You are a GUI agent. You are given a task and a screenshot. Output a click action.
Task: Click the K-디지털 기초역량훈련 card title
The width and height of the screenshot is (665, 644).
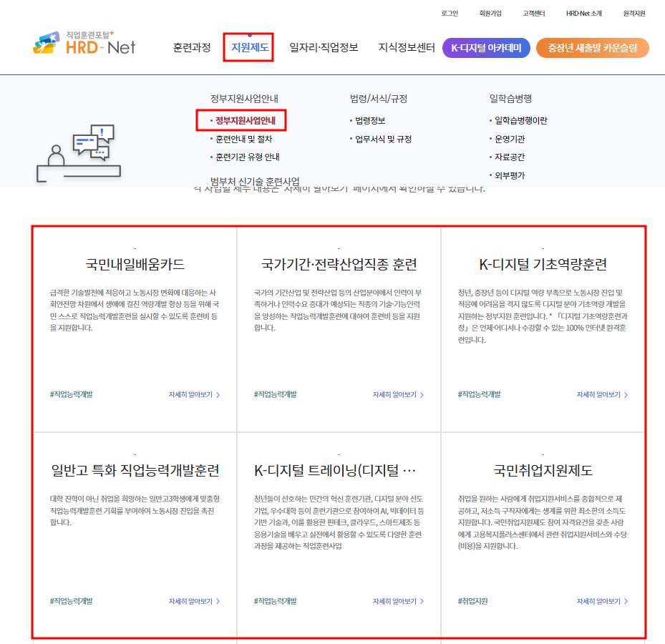tap(543, 264)
